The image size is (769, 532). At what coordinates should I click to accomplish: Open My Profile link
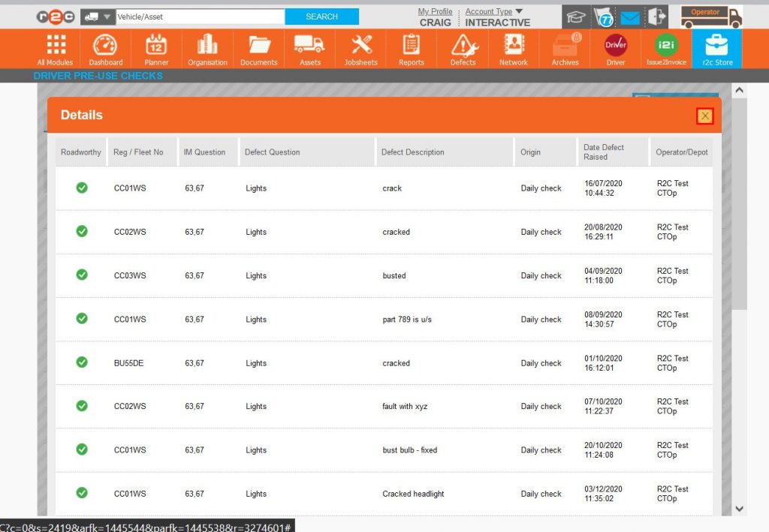[x=435, y=11]
